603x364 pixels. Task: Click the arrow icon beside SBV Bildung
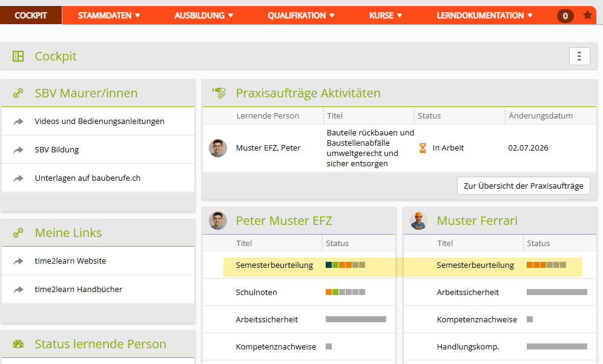[18, 150]
